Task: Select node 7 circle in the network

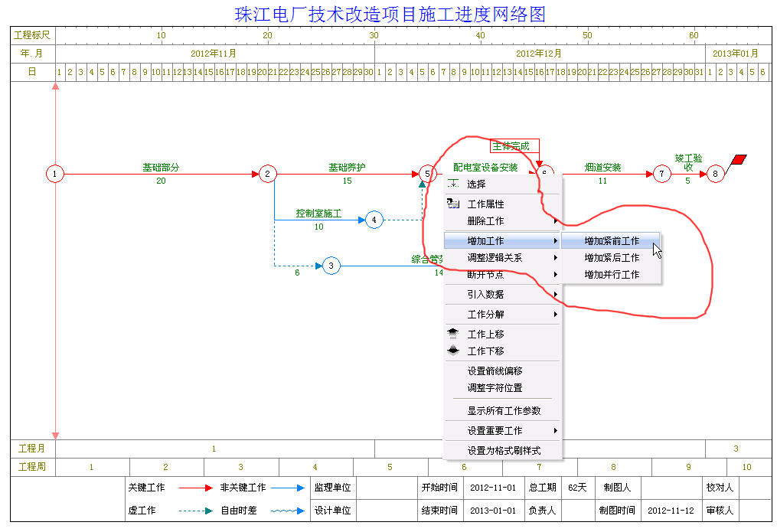Action: point(661,174)
